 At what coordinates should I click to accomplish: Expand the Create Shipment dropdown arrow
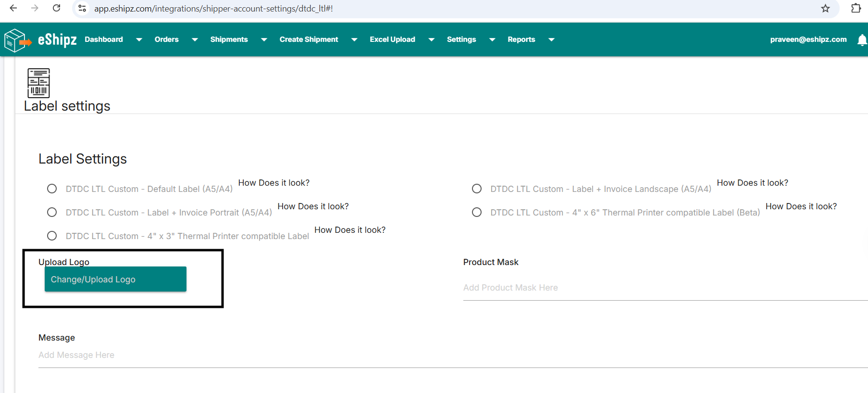[354, 40]
